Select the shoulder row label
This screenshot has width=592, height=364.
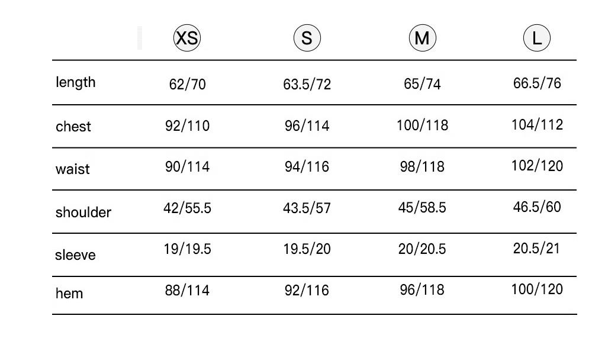point(83,212)
